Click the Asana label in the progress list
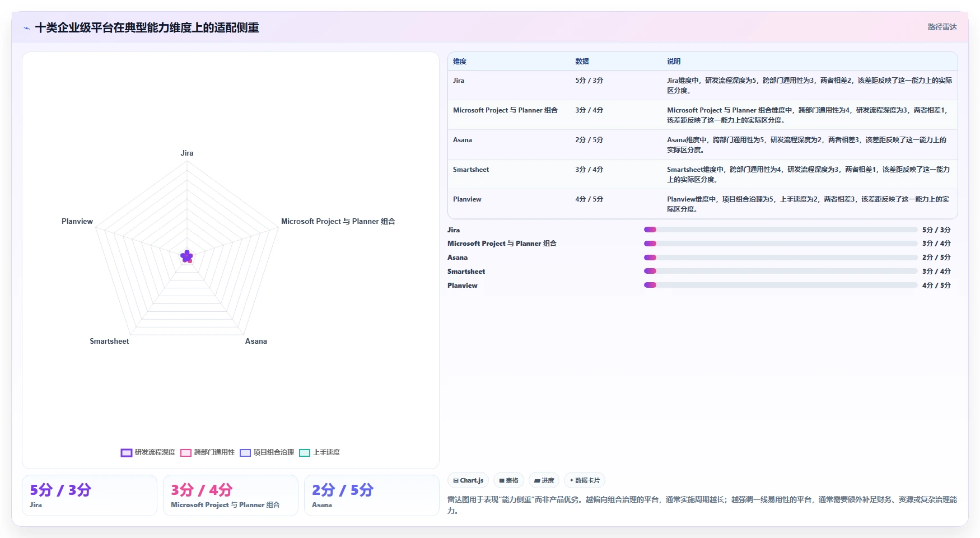Viewport: 980px width, 538px height. 458,258
